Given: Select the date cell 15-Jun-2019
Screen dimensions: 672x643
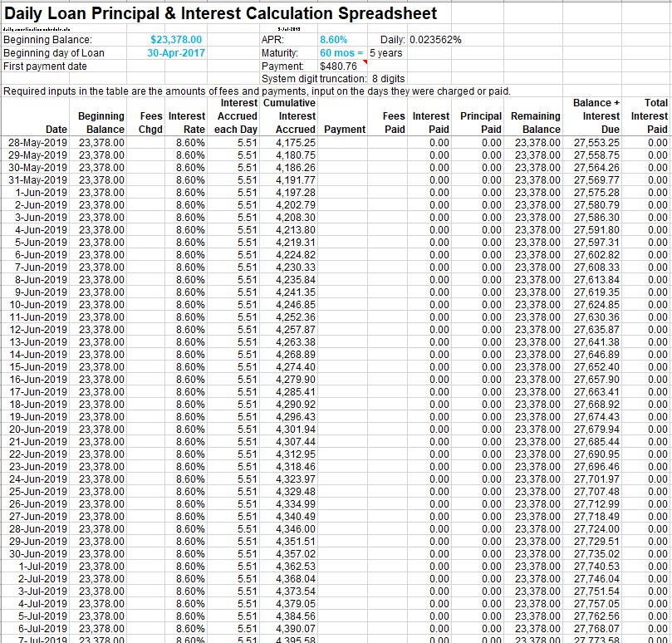Looking at the screenshot, I should [x=38, y=366].
